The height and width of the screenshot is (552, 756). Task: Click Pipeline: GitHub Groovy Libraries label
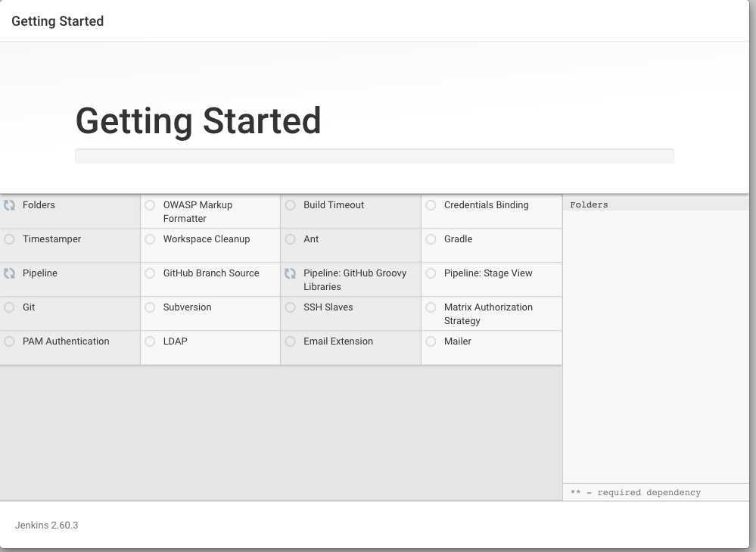(355, 280)
